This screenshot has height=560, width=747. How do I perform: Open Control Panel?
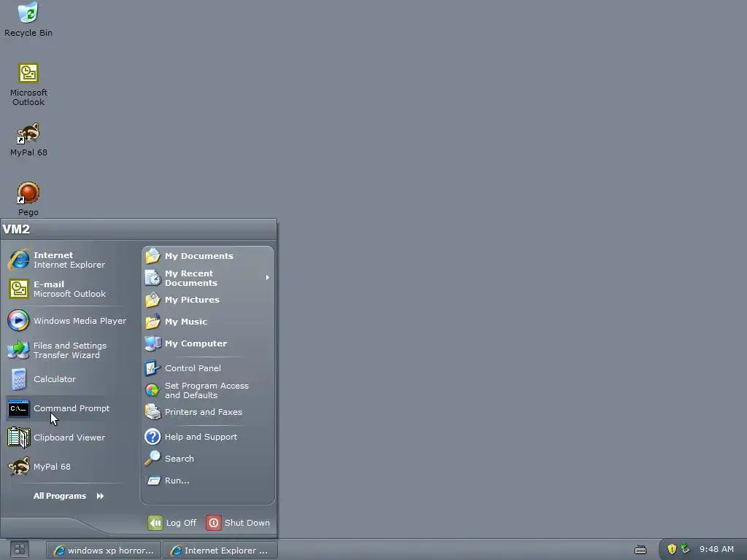pos(208,368)
